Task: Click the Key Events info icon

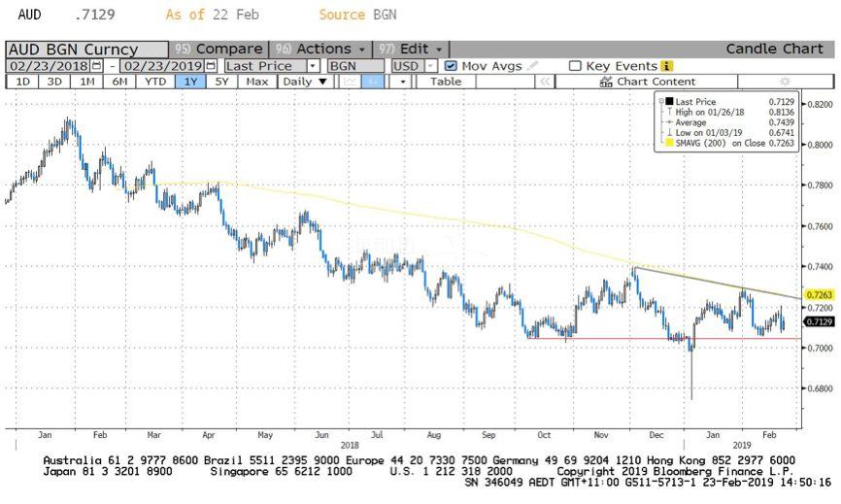Action: 666,66
